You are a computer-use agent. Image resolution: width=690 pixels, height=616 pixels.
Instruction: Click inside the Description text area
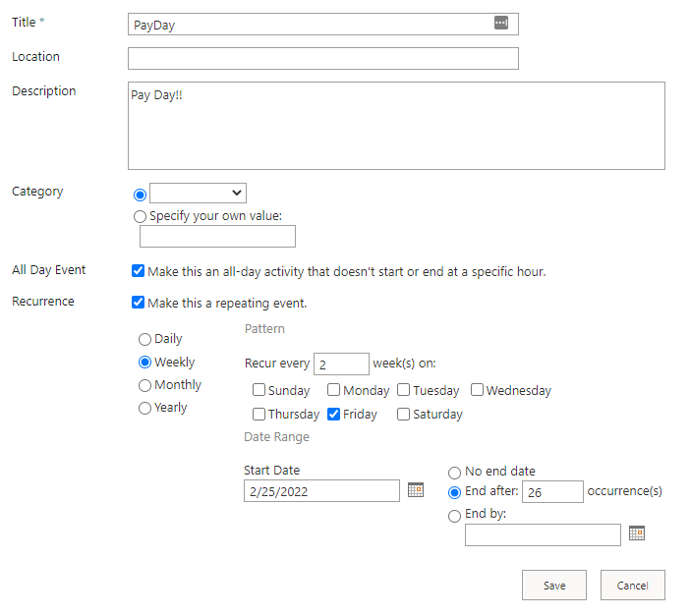coord(396,126)
